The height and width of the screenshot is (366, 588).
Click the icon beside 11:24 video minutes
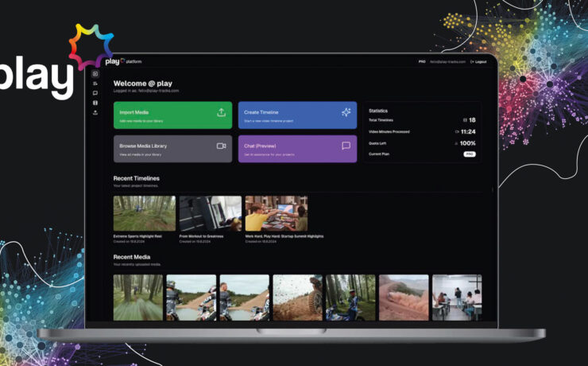tap(457, 132)
